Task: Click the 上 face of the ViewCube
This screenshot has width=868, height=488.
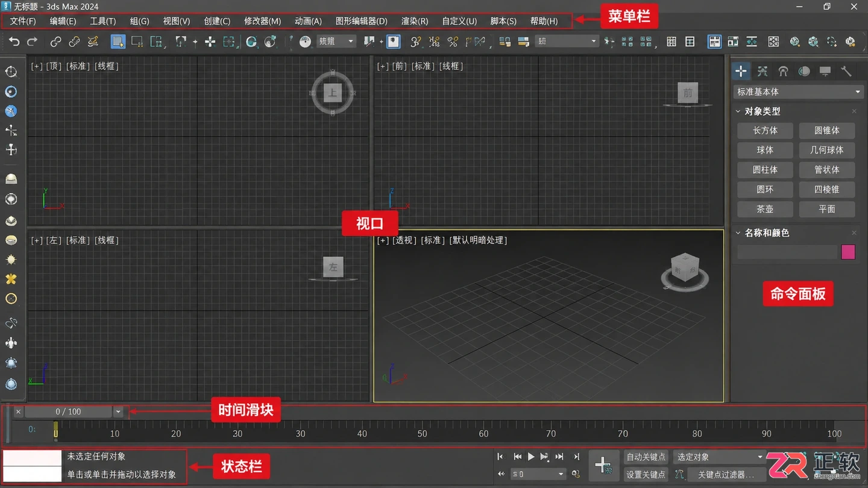Action: pyautogui.click(x=332, y=93)
